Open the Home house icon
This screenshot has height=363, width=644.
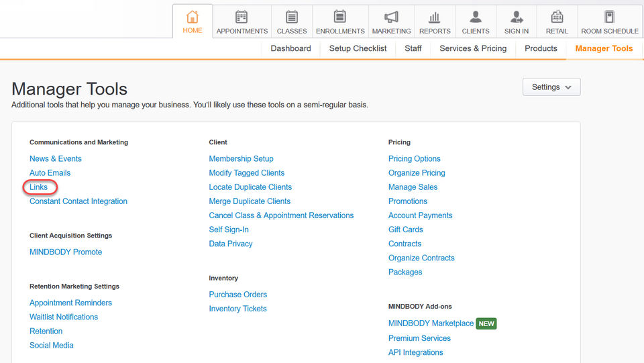tap(193, 17)
